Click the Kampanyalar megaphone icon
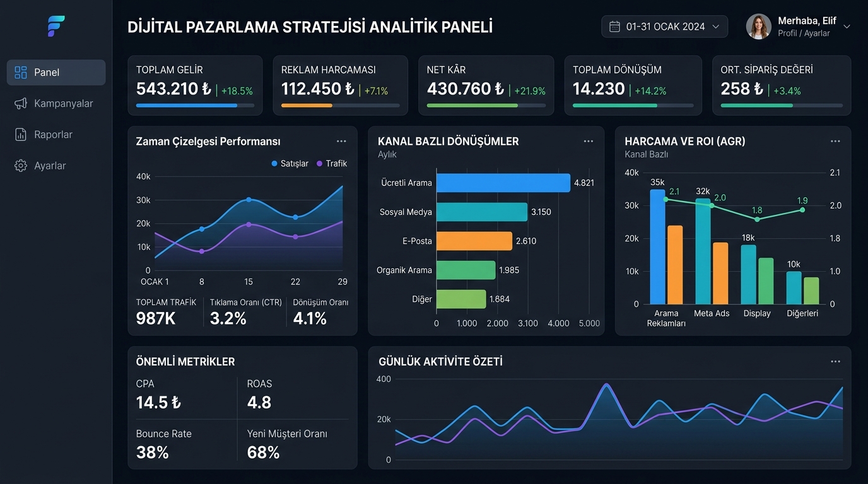Image resolution: width=868 pixels, height=484 pixels. click(x=21, y=103)
